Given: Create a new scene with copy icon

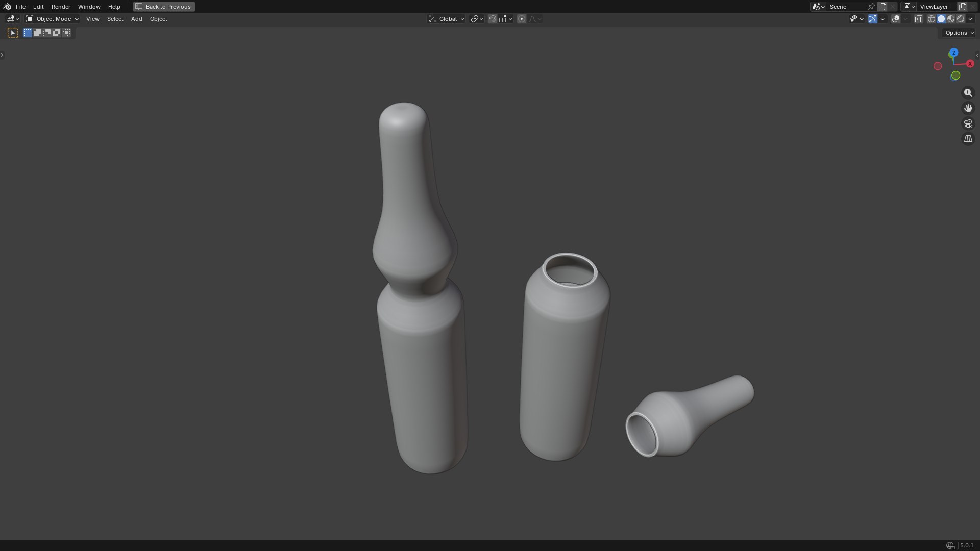Looking at the screenshot, I should tap(883, 7).
